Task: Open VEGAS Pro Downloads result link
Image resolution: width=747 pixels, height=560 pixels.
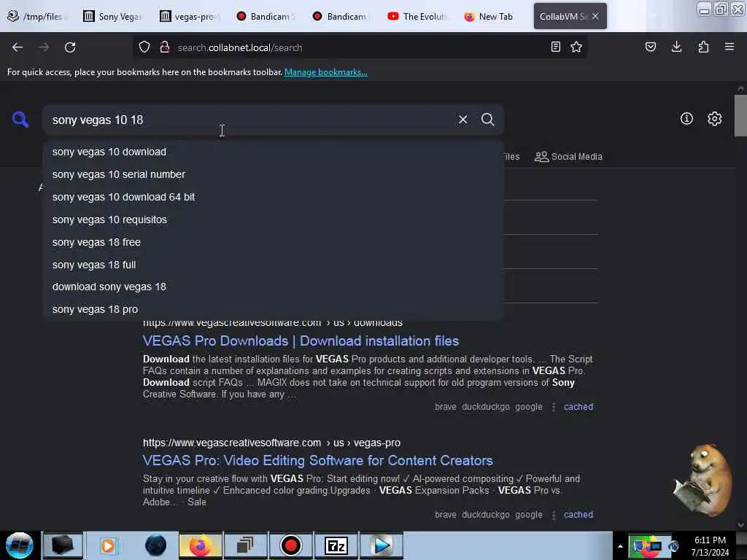Action: pos(301,341)
